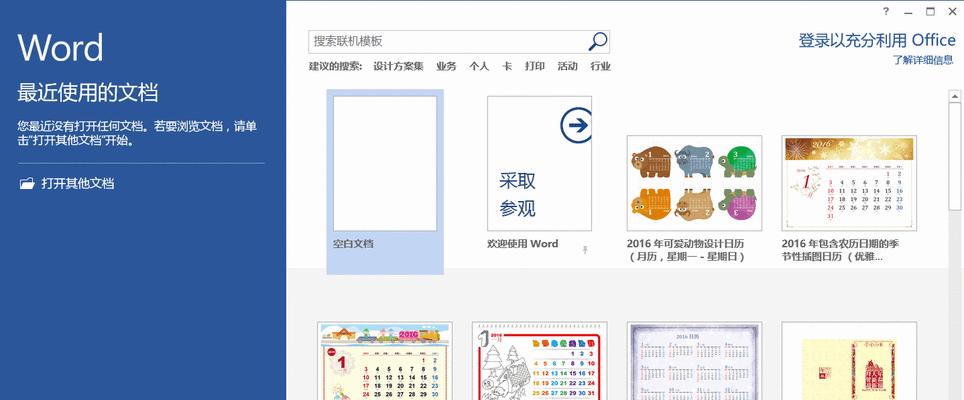This screenshot has height=400, width=964.
Task: Click the scrollbar up arrow
Action: pos(955,96)
